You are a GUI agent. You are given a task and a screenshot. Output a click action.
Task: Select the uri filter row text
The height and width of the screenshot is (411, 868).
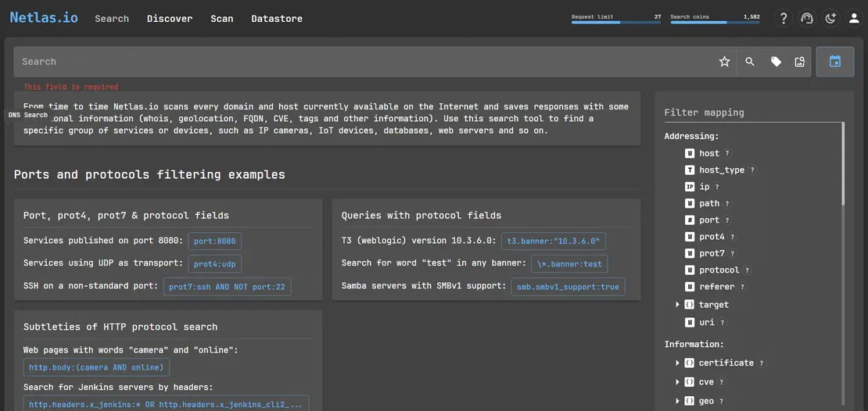point(706,322)
